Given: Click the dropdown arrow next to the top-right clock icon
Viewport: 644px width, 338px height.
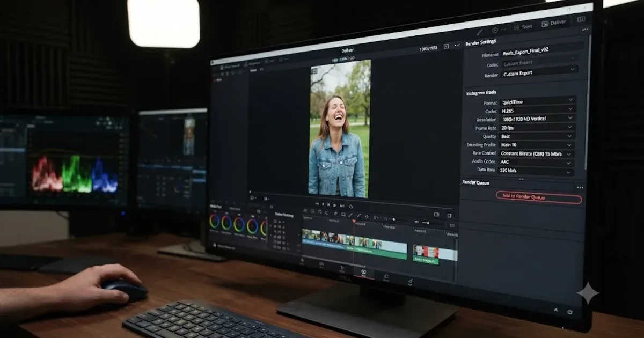Looking at the screenshot, I should [x=503, y=30].
